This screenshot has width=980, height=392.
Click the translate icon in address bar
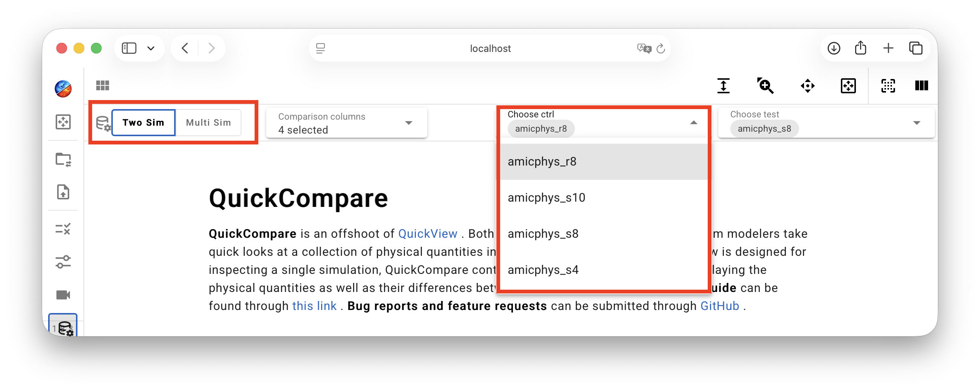click(644, 48)
